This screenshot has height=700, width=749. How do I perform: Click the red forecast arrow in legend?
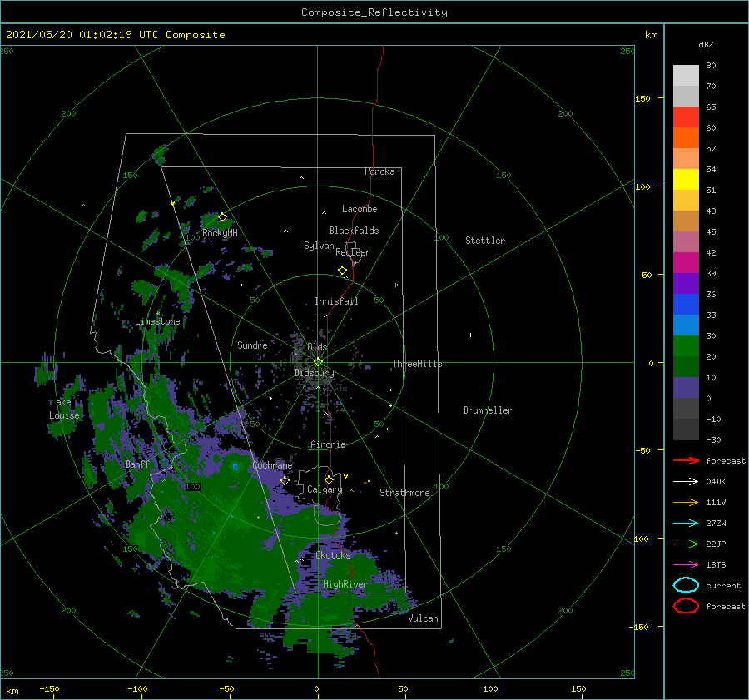pyautogui.click(x=686, y=460)
